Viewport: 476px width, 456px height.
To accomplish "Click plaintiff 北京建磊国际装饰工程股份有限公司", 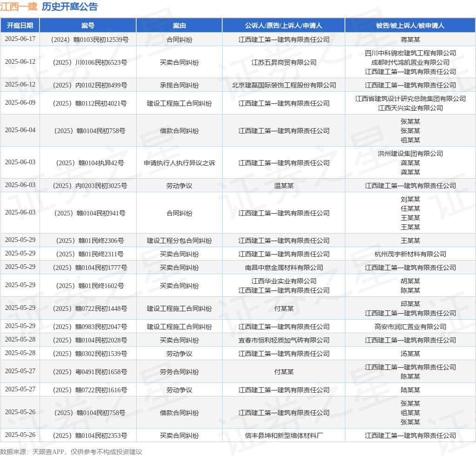I will click(x=284, y=85).
